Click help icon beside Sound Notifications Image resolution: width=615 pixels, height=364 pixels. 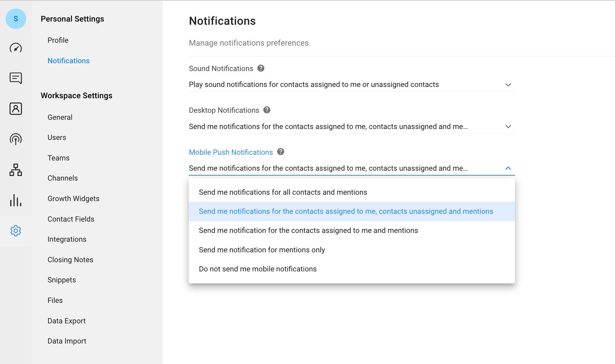pos(261,68)
